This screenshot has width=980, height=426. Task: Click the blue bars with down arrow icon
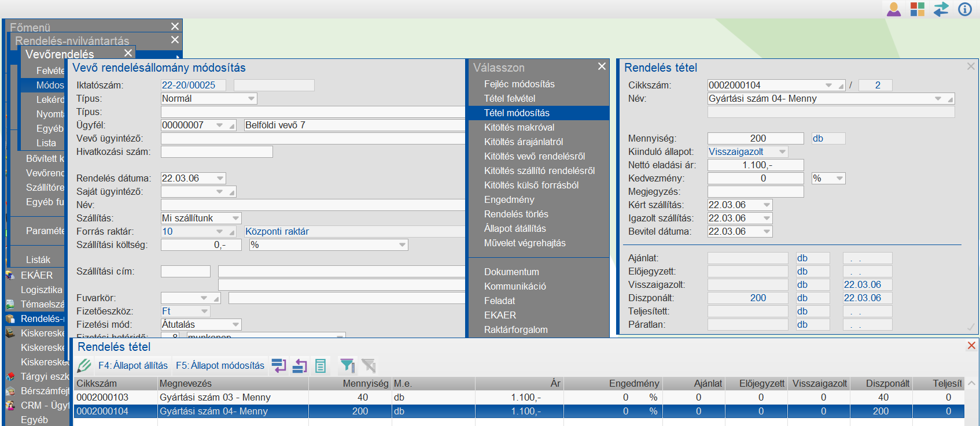click(279, 365)
